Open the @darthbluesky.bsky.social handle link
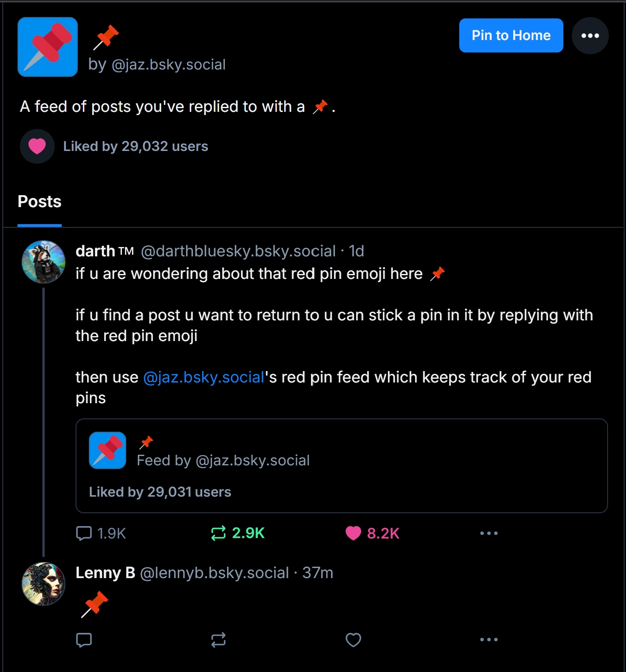Image resolution: width=626 pixels, height=672 pixels. 238,251
